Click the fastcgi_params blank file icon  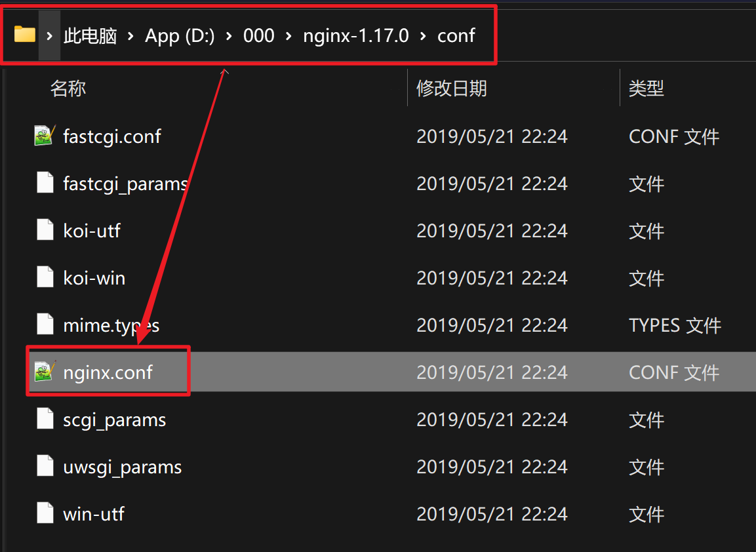pos(45,183)
